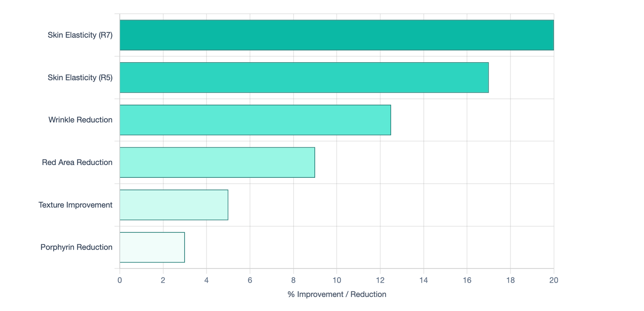
Task: Click the 10 tick on x-axis
Action: [337, 281]
